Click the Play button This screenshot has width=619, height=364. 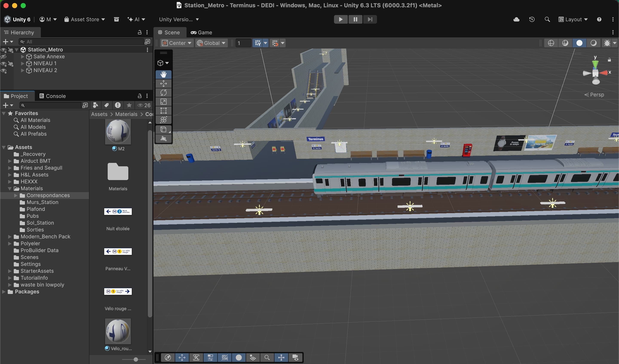[x=340, y=19]
